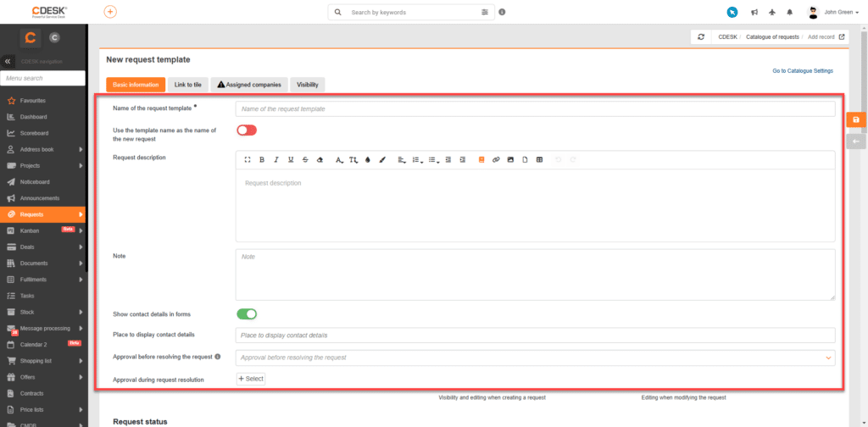Screen dimensions: 868x427
Task: Disable Show contact details in forms
Action: [x=247, y=314]
